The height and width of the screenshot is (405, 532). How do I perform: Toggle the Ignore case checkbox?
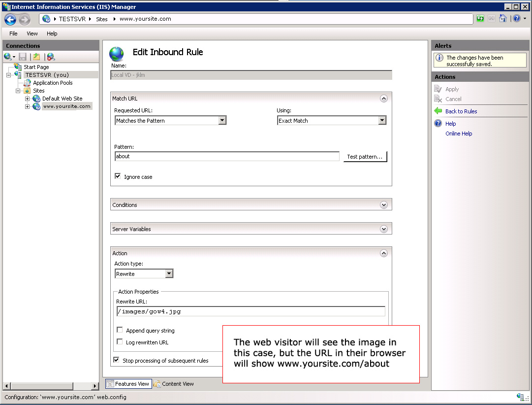pos(118,176)
